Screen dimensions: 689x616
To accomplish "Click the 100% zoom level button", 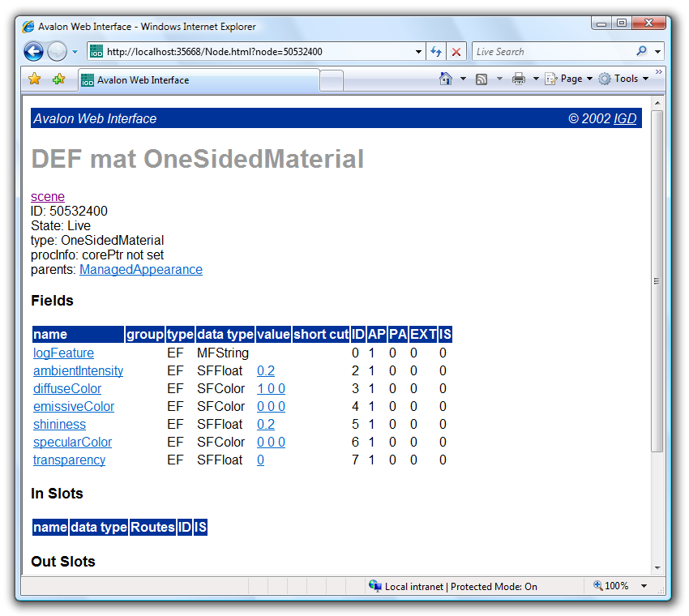I will tap(611, 586).
